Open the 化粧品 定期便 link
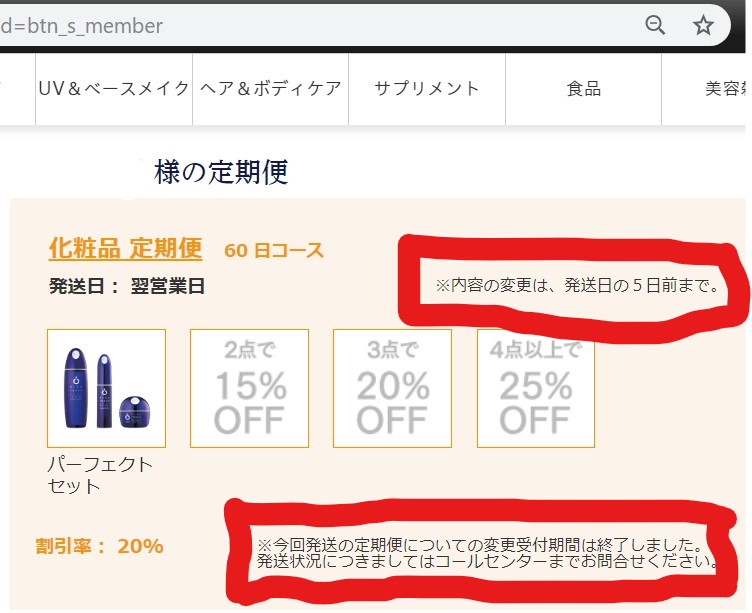Image resolution: width=752 pixels, height=613 pixels. [x=125, y=248]
